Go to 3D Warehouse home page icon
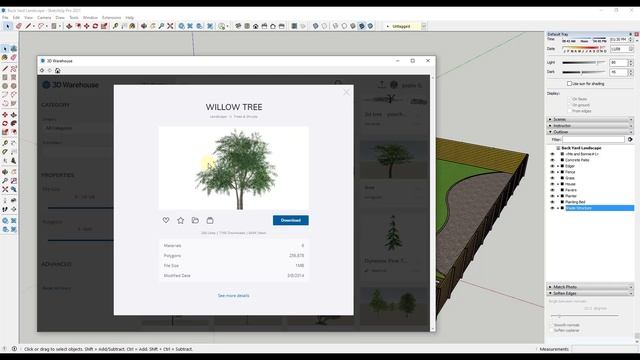Viewport: 640px width, 360px height. pos(58,71)
